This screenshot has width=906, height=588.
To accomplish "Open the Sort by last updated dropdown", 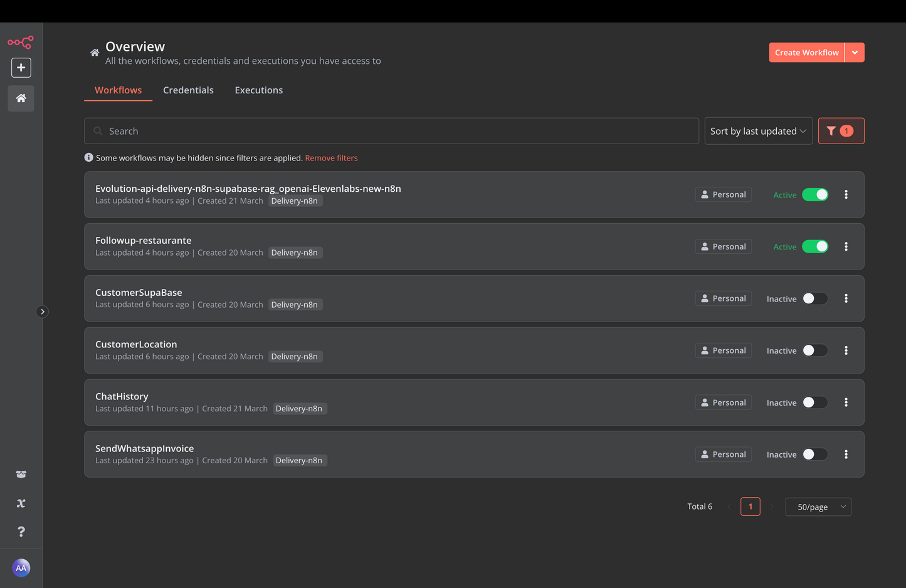I will [758, 130].
